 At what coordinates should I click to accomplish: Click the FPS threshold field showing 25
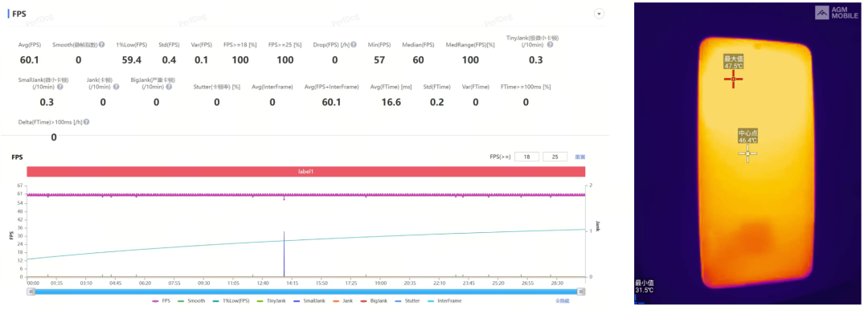click(555, 157)
